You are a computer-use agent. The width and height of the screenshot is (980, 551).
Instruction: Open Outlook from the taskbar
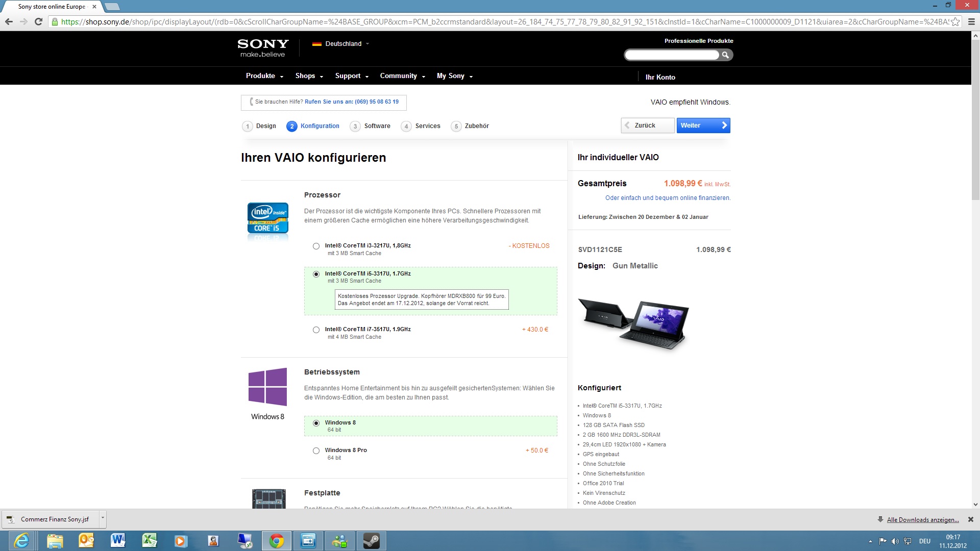(x=86, y=541)
